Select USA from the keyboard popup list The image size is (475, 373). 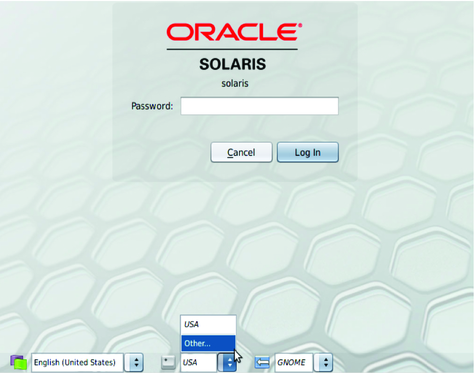pos(208,324)
